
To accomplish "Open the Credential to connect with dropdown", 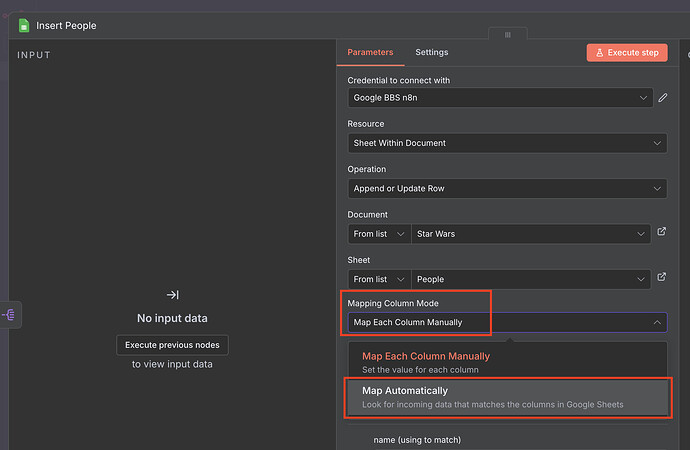I will (500, 98).
